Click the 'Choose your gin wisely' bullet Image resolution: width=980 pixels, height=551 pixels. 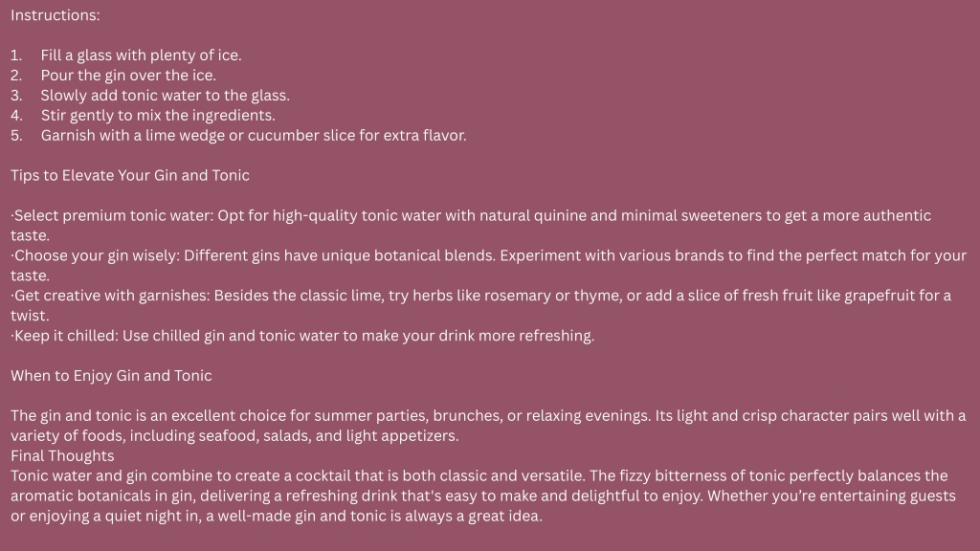488,266
